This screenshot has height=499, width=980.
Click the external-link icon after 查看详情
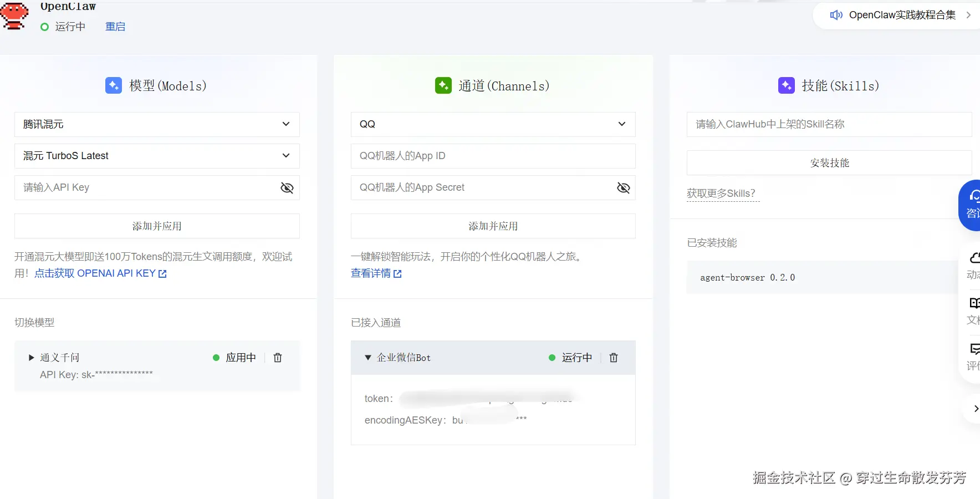click(397, 273)
